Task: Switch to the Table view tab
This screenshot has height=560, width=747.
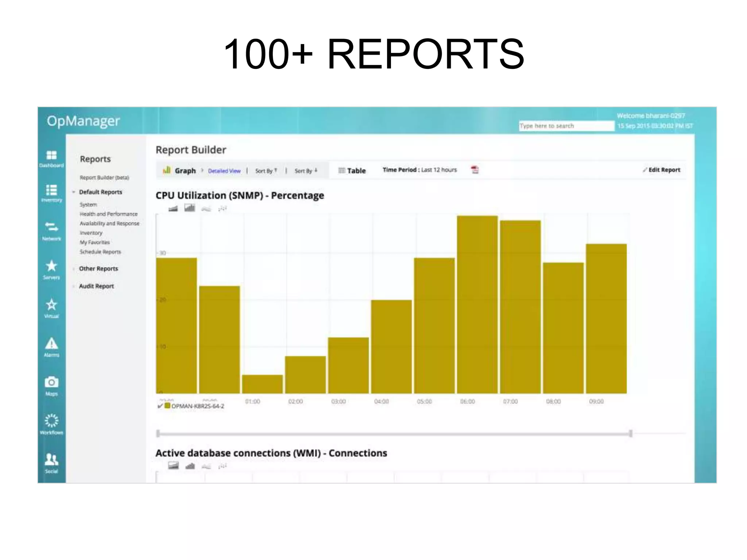Action: pos(352,171)
